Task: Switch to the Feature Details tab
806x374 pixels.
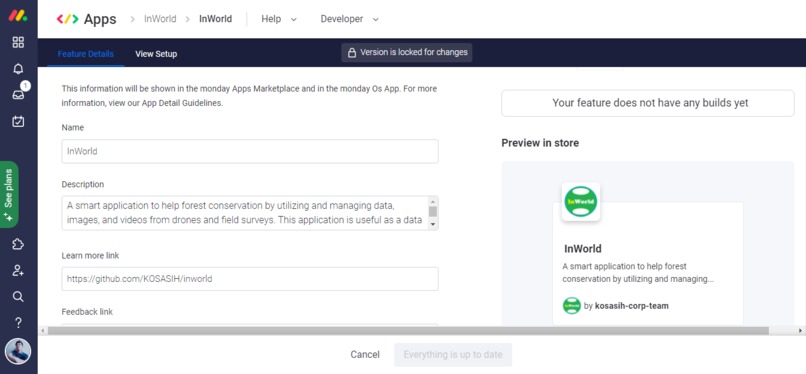Action: click(x=86, y=54)
